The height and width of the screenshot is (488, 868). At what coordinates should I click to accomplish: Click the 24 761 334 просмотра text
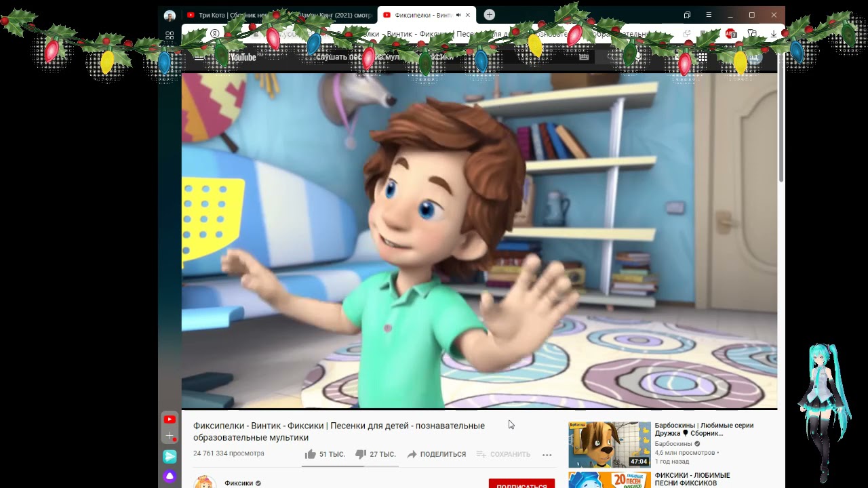point(229,453)
